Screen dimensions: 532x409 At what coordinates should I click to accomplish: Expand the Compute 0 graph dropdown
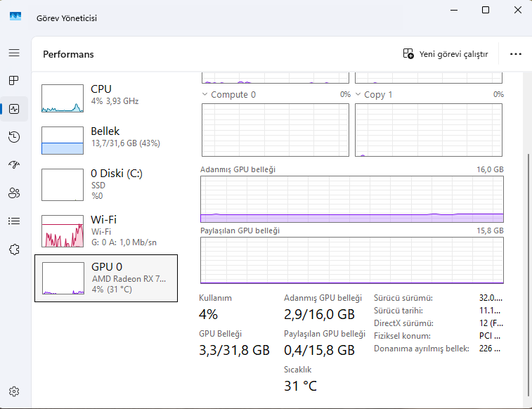[x=205, y=94]
